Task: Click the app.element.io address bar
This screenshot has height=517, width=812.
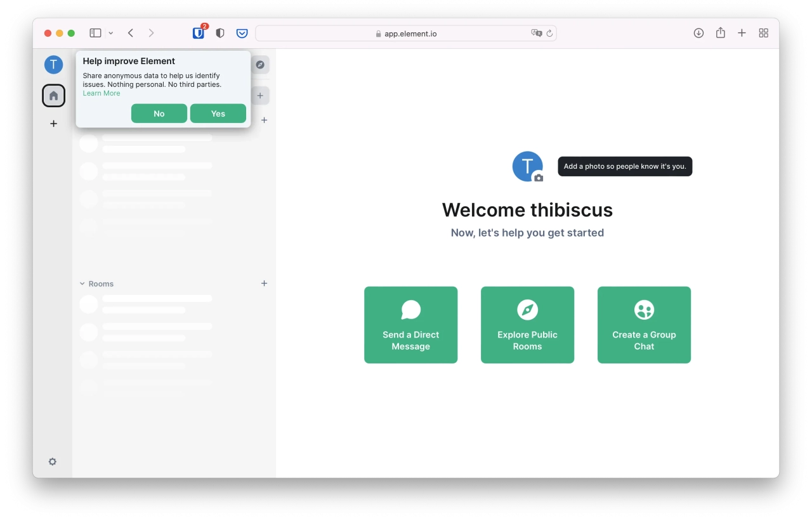Action: 406,34
